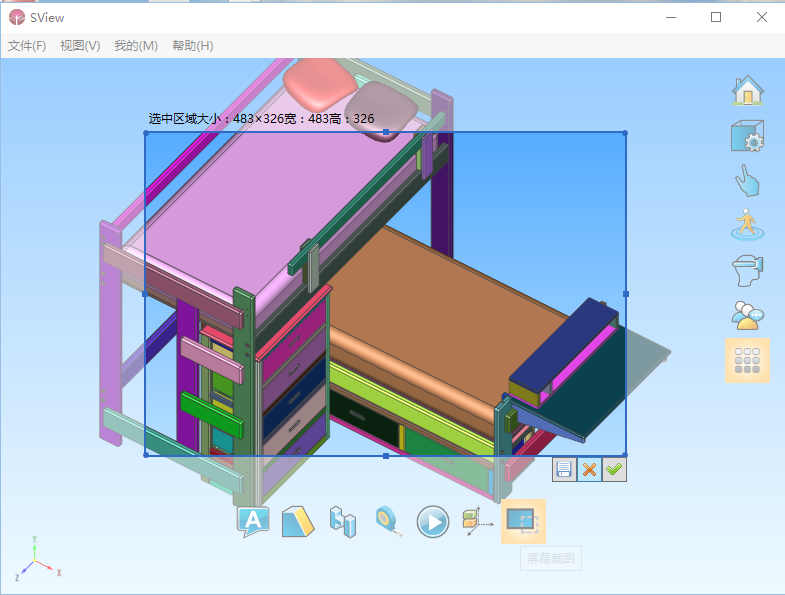The height and width of the screenshot is (595, 785).
Task: Maximize the SView window
Action: coord(716,18)
